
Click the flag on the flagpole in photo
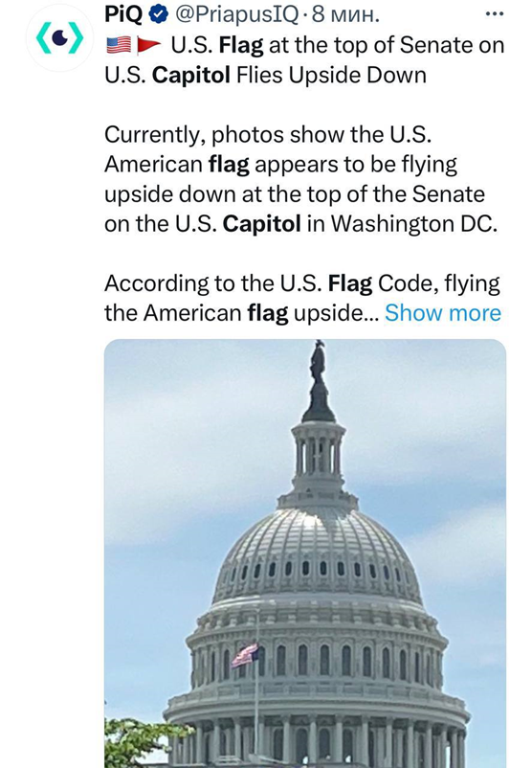pos(245,655)
